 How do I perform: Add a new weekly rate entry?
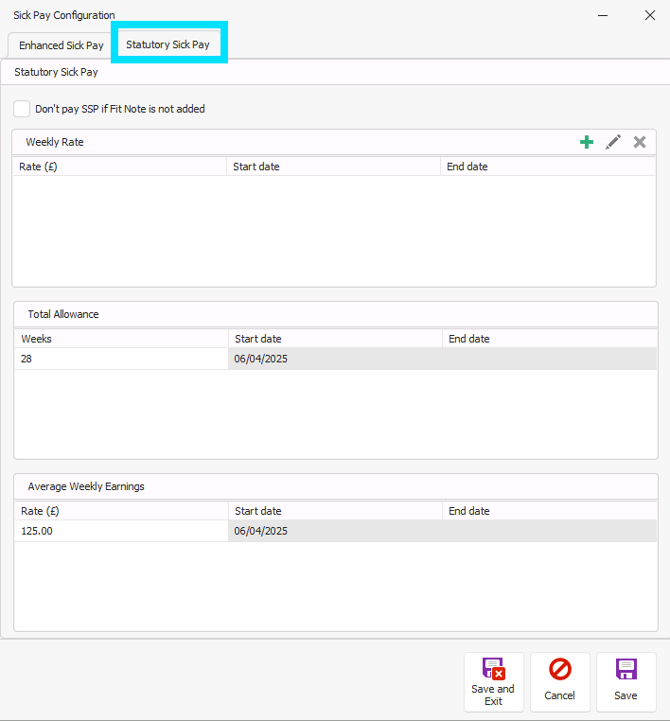tap(587, 142)
